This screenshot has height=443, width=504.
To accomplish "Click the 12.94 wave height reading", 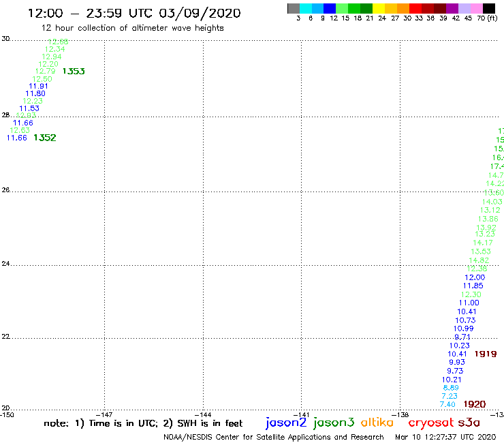I will (52, 57).
